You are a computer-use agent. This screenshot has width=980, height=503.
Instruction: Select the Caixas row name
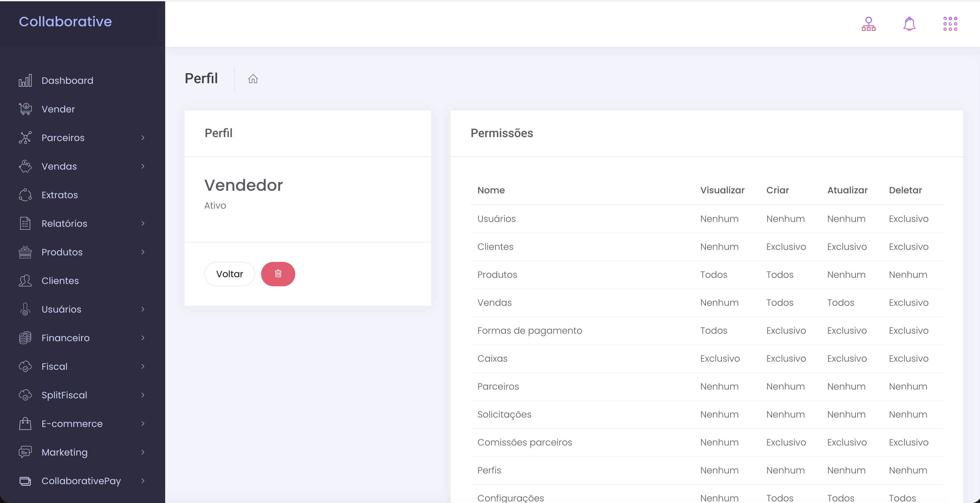492,358
